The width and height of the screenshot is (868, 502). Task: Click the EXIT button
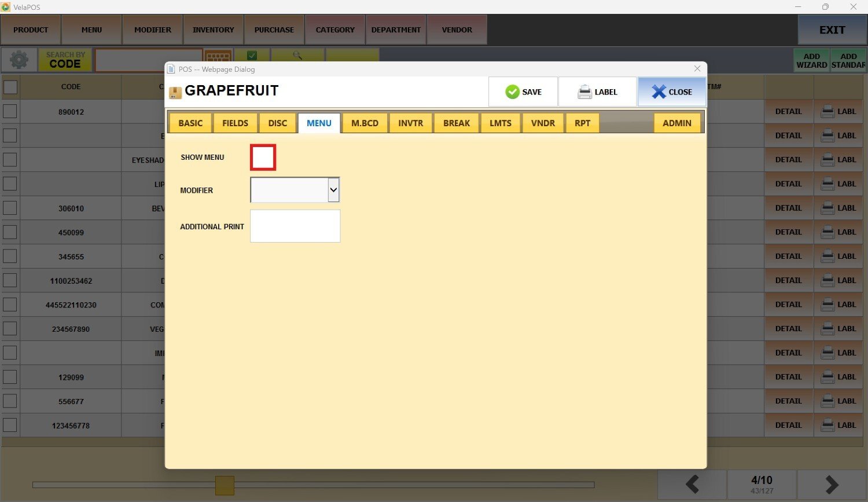click(832, 30)
